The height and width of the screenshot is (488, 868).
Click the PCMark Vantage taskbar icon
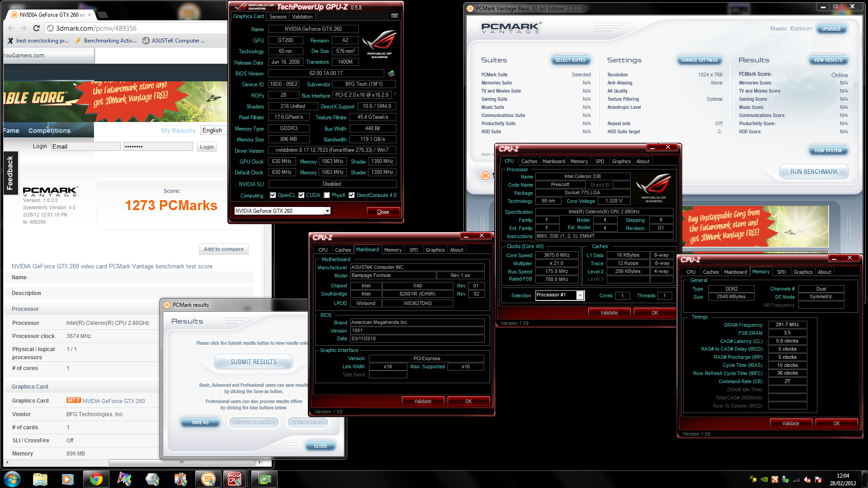[208, 479]
